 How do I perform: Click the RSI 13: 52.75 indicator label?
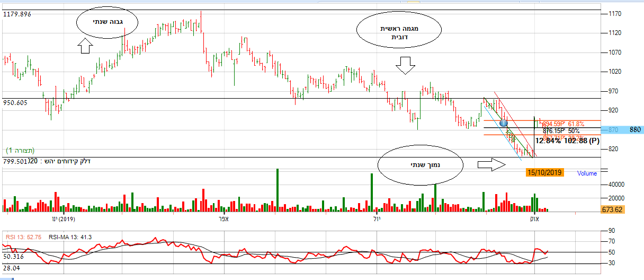pos(22,237)
